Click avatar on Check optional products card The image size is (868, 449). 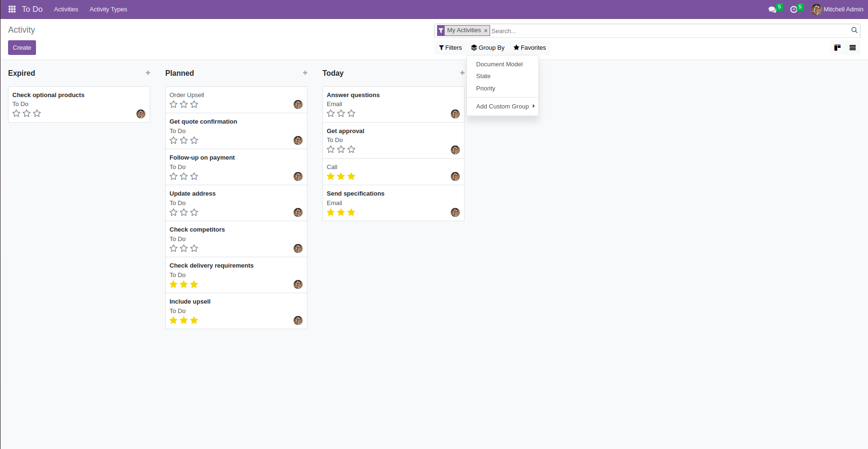(x=141, y=114)
